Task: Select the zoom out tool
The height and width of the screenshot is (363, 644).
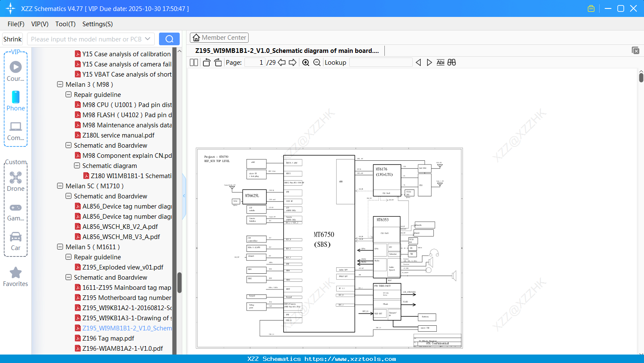Action: point(317,62)
